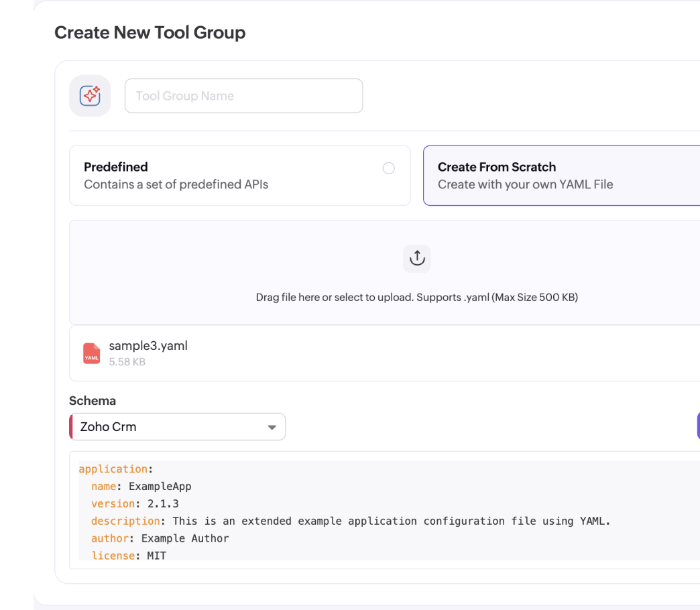Click the 'Create New Tool Group' heading
700x610 pixels.
click(150, 32)
